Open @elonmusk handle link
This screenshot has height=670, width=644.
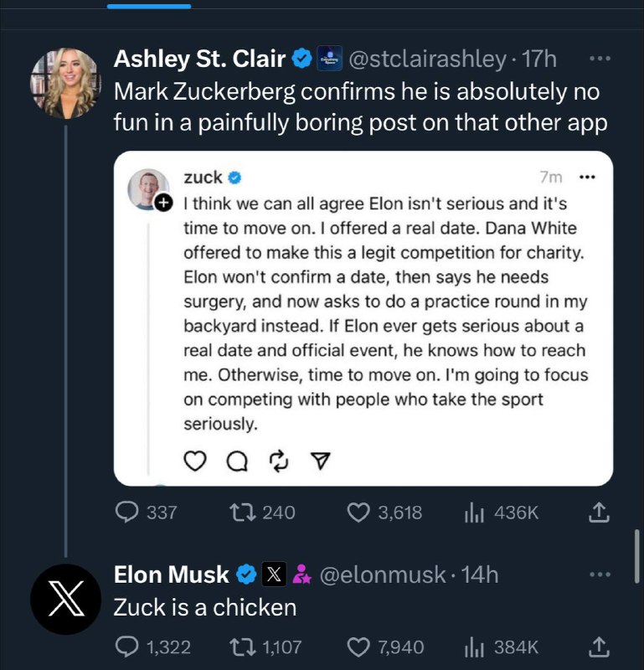tap(383, 575)
